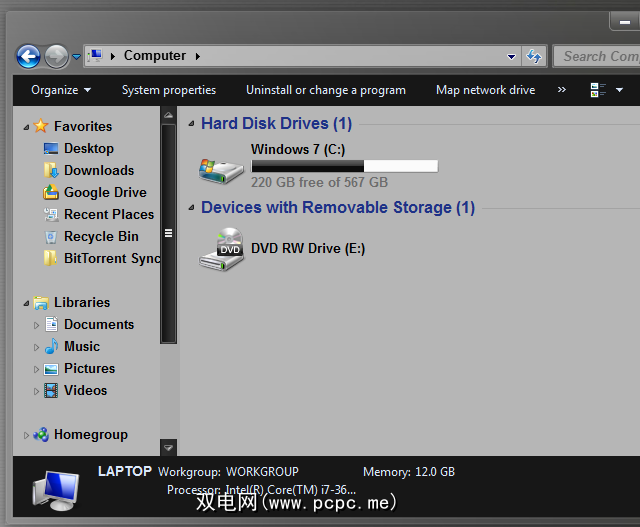Screen dimensions: 640x527
Task: Focus the Search Computer field
Action: tap(596, 56)
